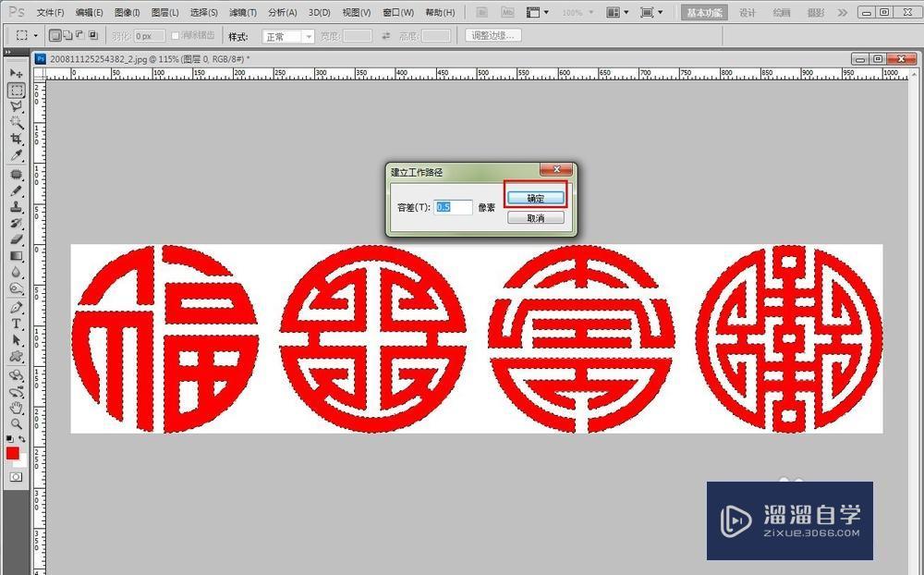Select the Eraser tool
Screen dimensions: 924x575
(x=16, y=239)
